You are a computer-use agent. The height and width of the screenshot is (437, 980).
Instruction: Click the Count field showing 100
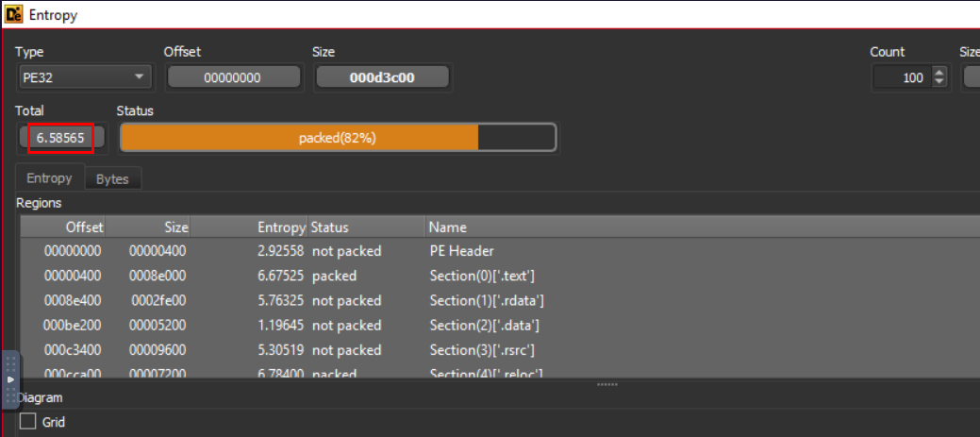click(901, 77)
